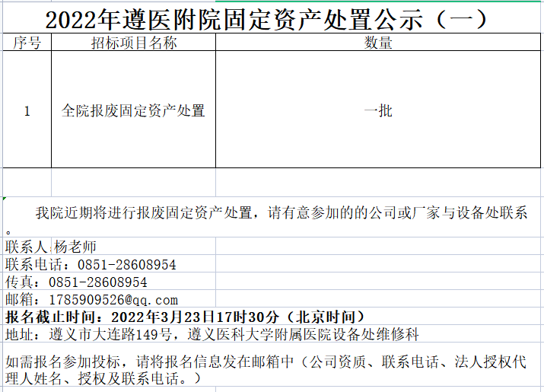Click the '序号' header cell

point(27,43)
